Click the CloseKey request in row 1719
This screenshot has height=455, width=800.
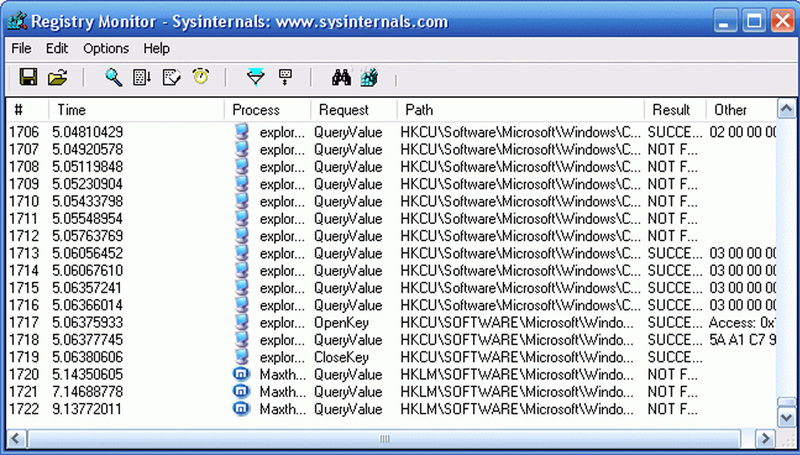341,358
